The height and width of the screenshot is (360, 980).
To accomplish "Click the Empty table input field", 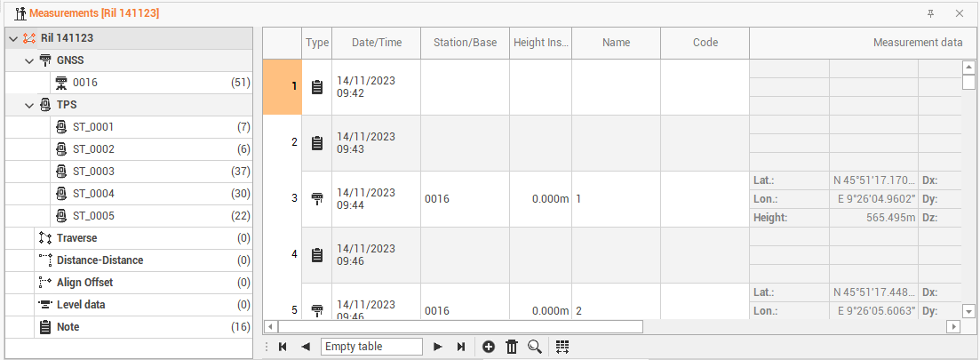I will [371, 347].
